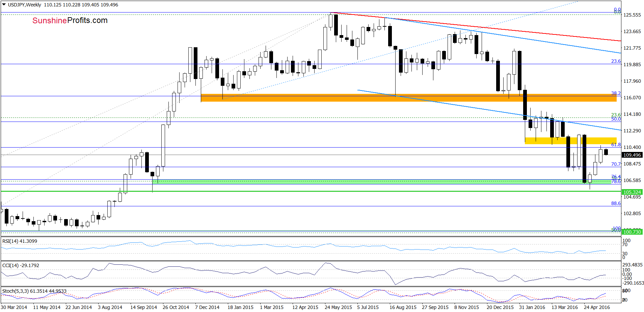Click the -290.1653 CCI scale label

(633, 283)
